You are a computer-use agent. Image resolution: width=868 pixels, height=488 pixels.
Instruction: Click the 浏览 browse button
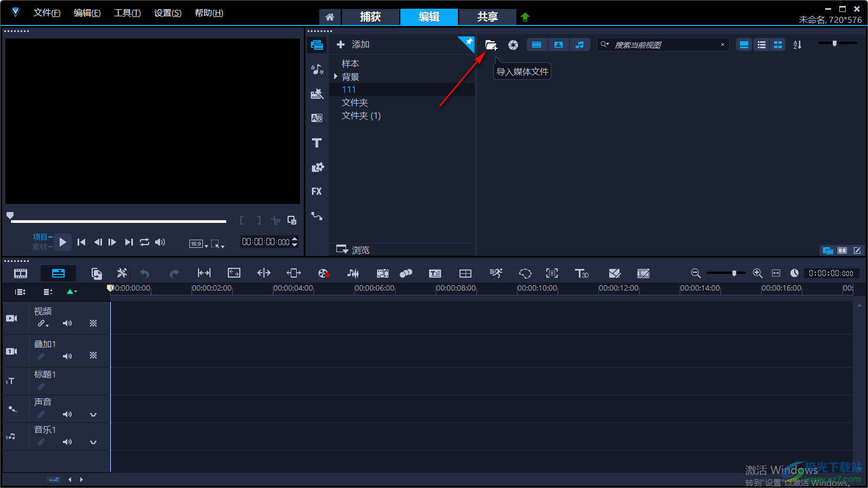[x=353, y=250]
